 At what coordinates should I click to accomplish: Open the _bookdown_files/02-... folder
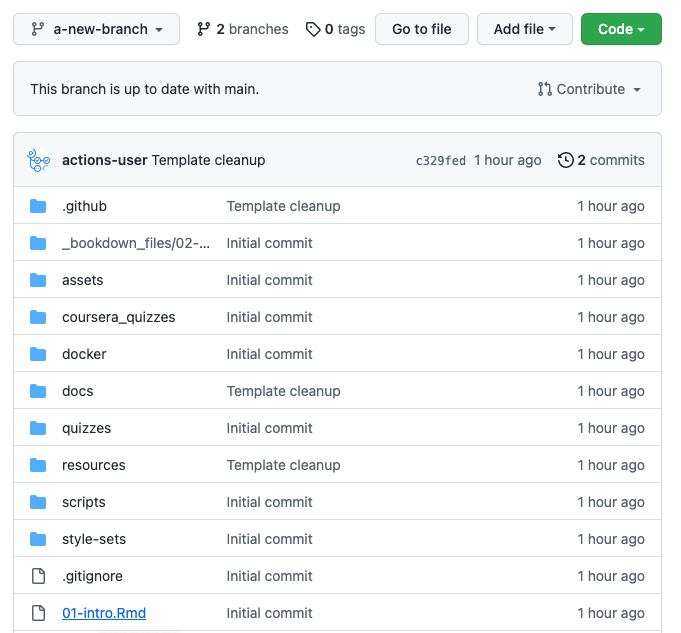point(136,243)
